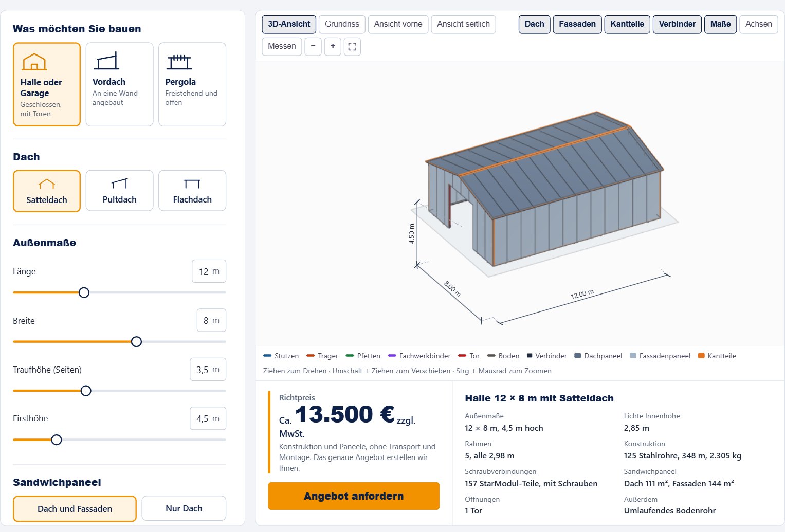
Task: Toggle Kantteile layer visibility
Action: click(x=627, y=24)
